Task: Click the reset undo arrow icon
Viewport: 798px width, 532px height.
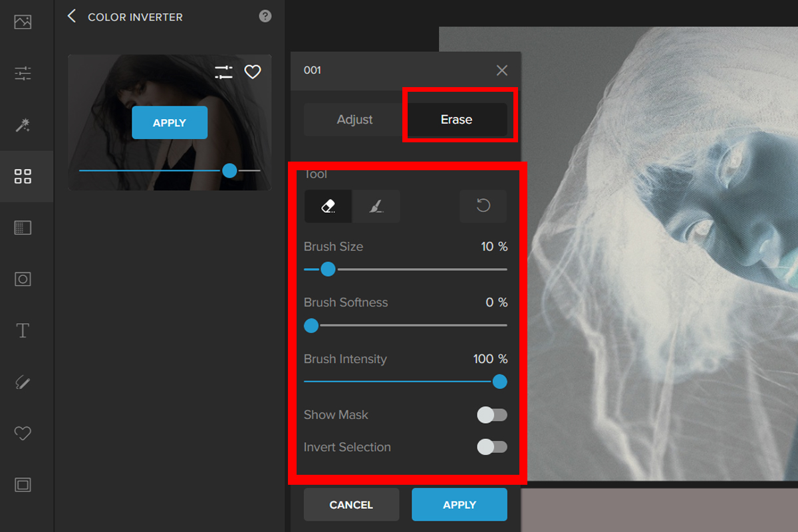Action: pos(483,206)
